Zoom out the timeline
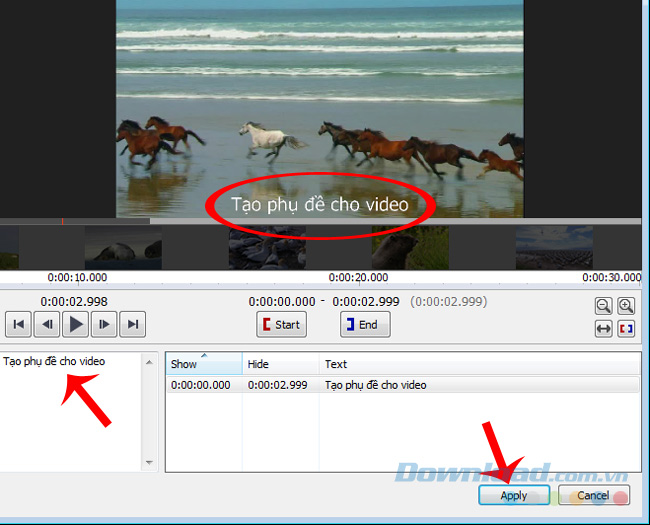 (604, 306)
